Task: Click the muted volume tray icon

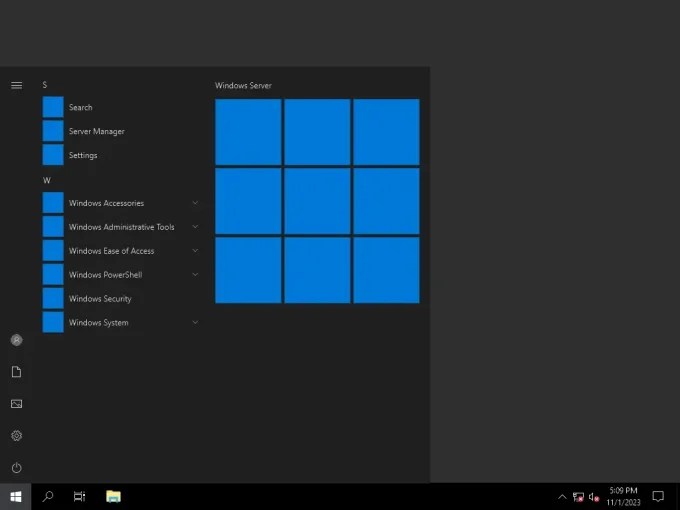Action: coord(594,497)
